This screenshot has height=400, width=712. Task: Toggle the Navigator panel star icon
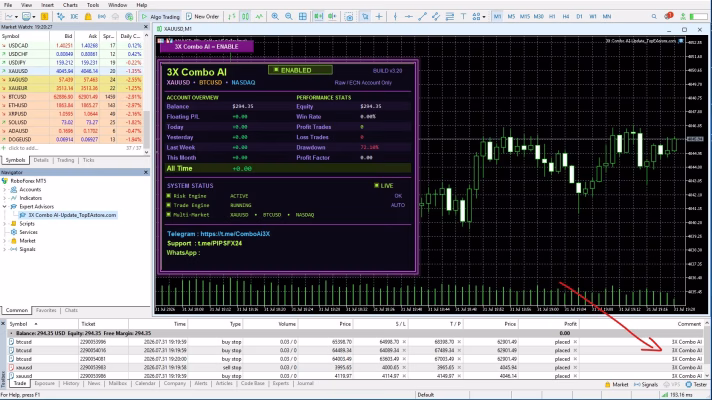click(60, 16)
